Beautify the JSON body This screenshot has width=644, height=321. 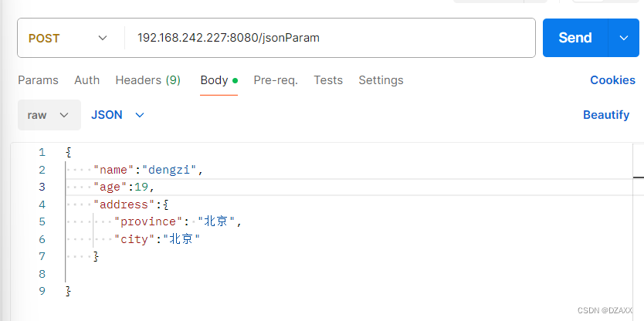point(606,115)
